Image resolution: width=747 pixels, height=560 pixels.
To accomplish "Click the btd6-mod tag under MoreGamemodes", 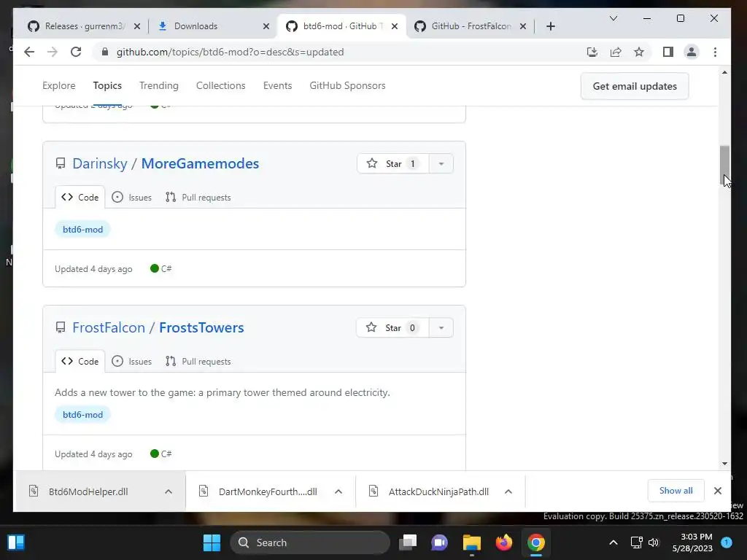I will pyautogui.click(x=82, y=230).
